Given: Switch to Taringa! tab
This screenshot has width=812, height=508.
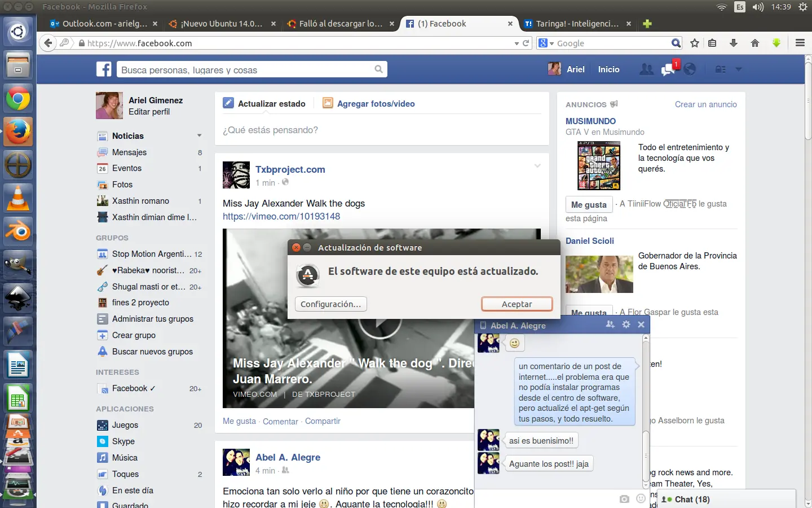Looking at the screenshot, I should tap(577, 24).
